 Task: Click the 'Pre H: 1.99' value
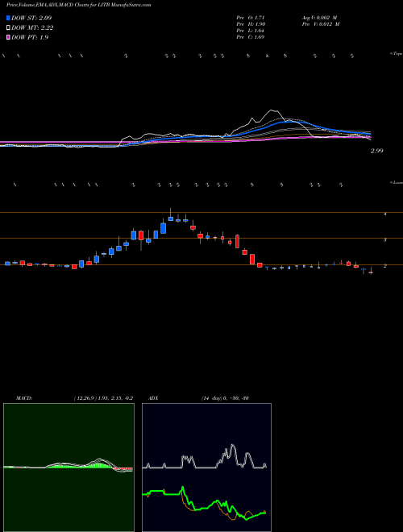click(x=251, y=24)
